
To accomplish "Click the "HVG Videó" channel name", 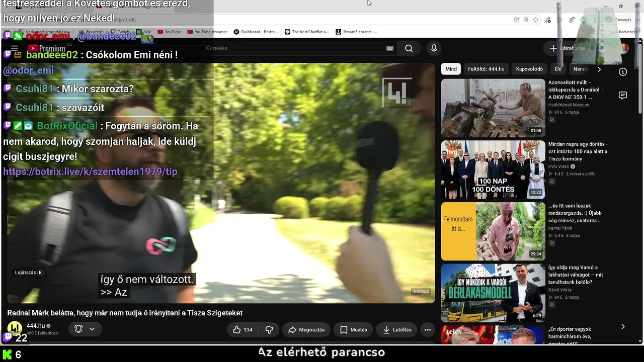I will pos(558,166).
